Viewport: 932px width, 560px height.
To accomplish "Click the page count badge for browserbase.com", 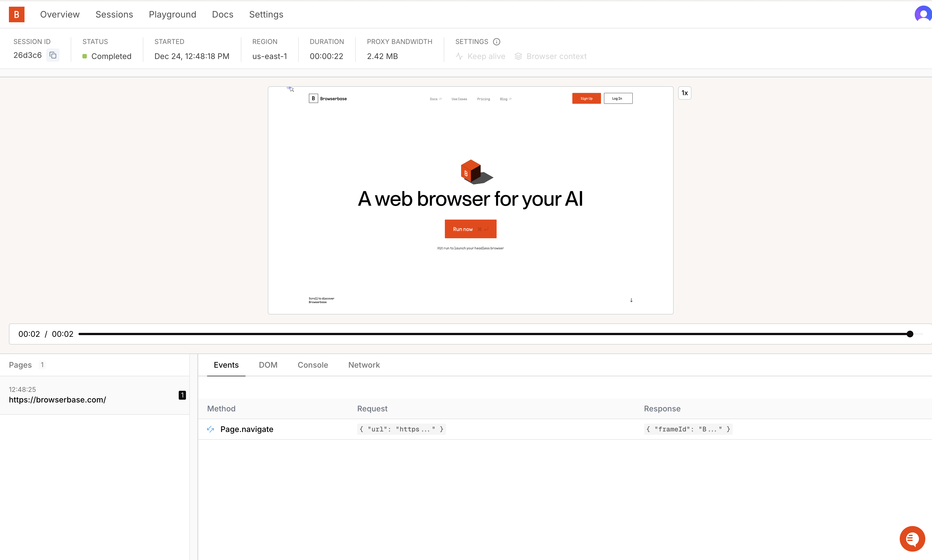I will (x=182, y=395).
